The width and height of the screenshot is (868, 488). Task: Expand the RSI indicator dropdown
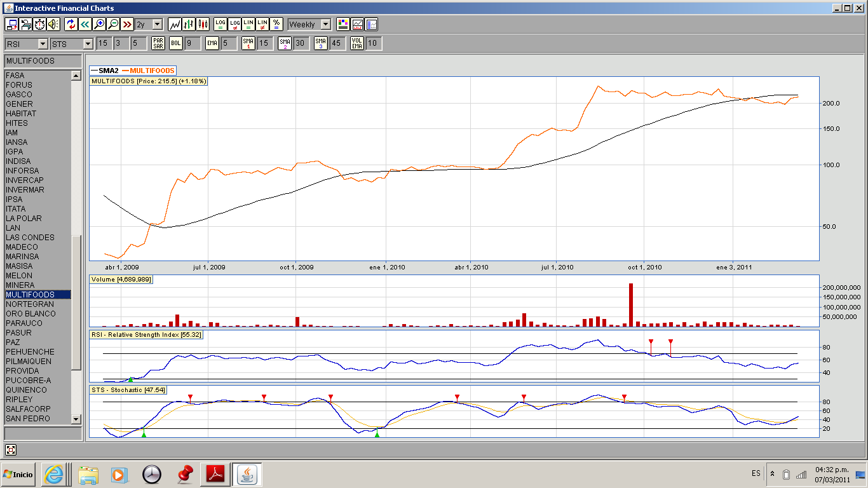43,44
